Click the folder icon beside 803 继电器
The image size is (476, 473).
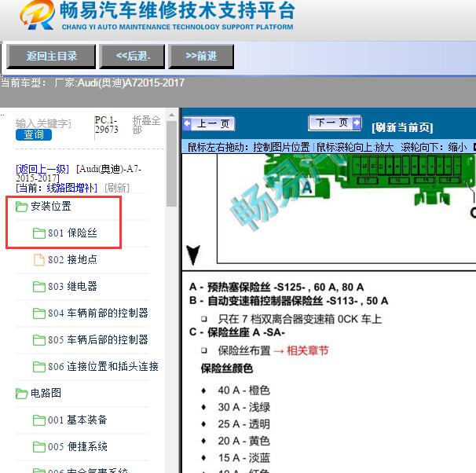coord(38,287)
